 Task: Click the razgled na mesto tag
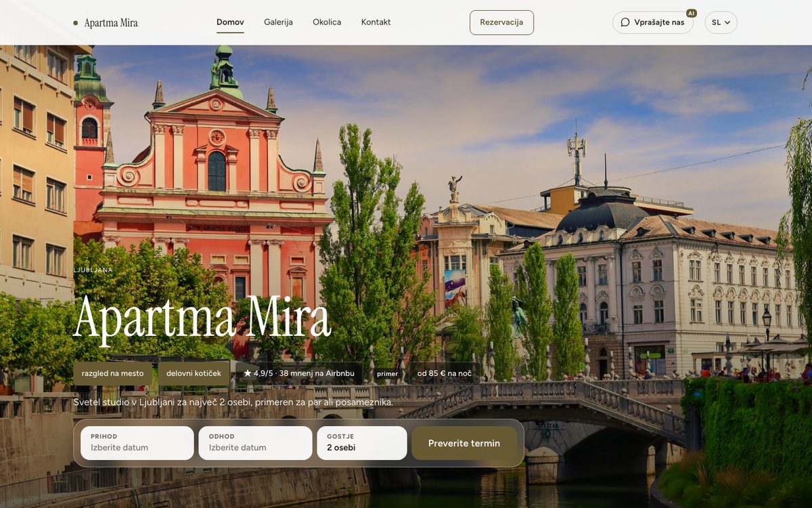click(112, 373)
